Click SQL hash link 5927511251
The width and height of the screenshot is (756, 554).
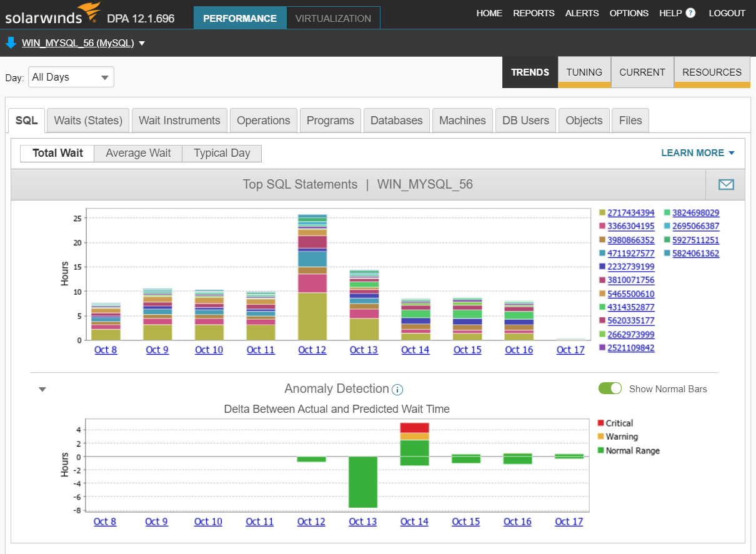click(696, 240)
